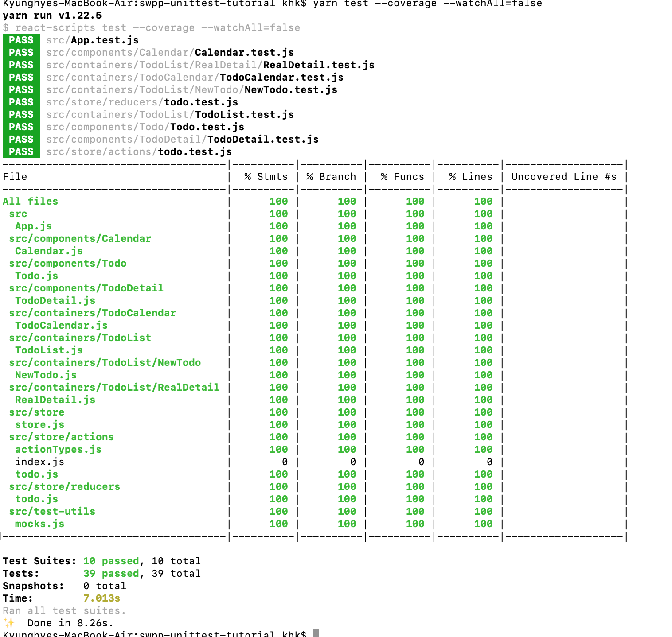
Task: Click yarn run v1.22.5 line
Action: click(x=52, y=16)
